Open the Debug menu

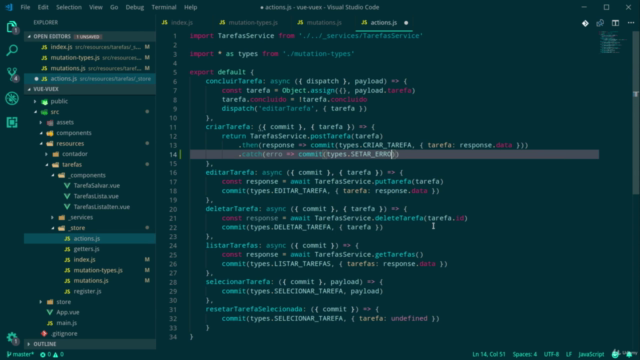[135, 7]
